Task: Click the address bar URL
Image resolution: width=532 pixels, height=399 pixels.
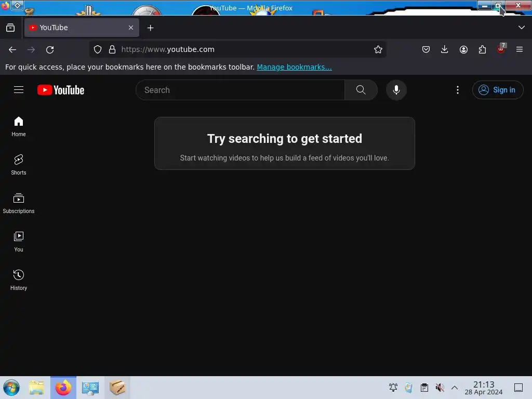Action: pyautogui.click(x=168, y=49)
